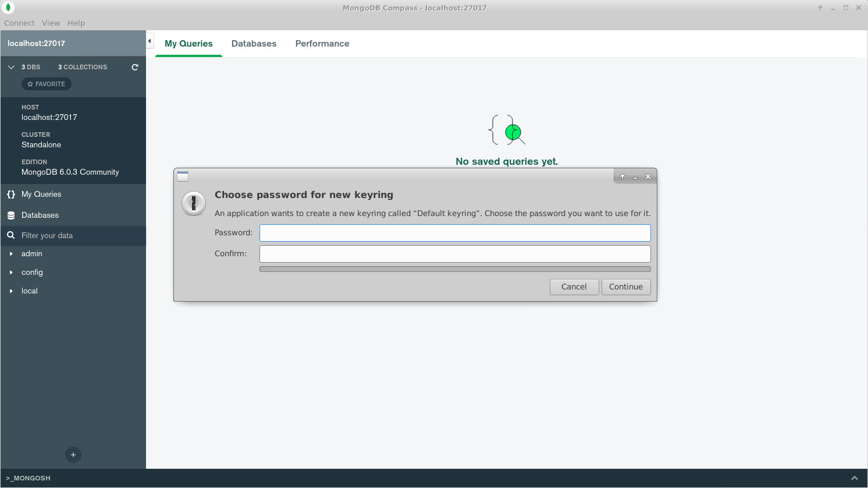Viewport: 868px width, 488px height.
Task: Click the Compass window shade-up arrow button
Action: click(820, 8)
